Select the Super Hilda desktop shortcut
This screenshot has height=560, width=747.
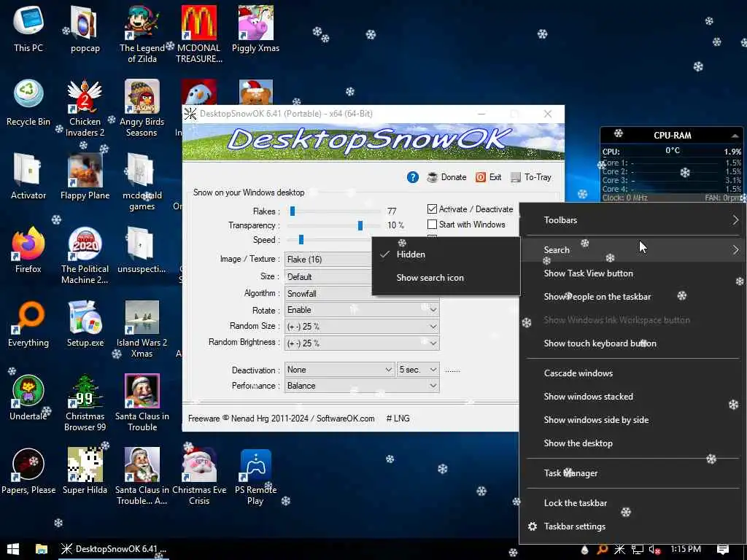(x=85, y=472)
